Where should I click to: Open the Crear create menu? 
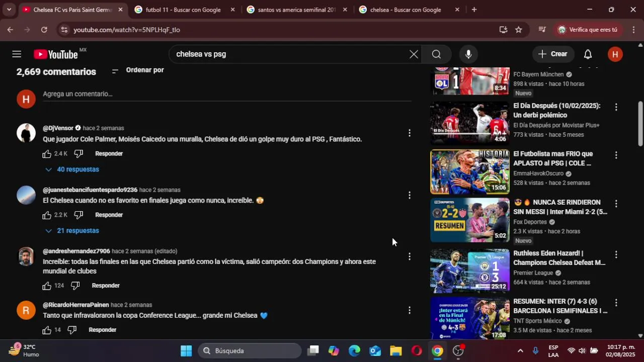click(x=552, y=54)
